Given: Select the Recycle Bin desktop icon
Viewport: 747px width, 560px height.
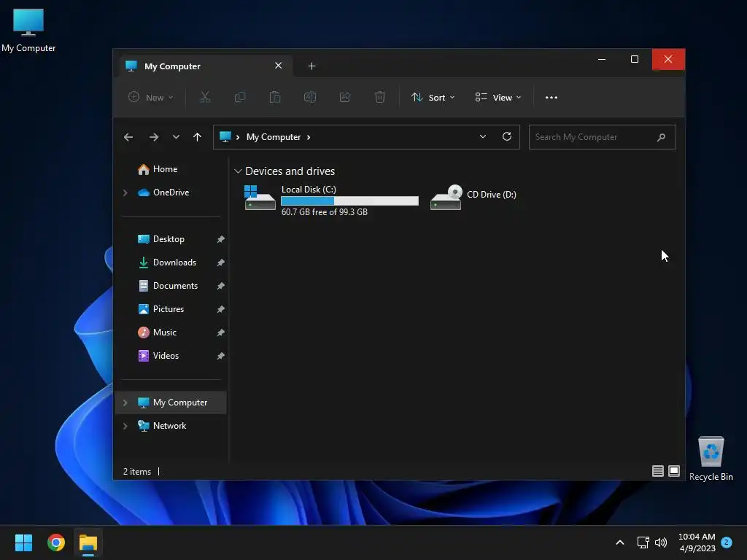Looking at the screenshot, I should [711, 459].
